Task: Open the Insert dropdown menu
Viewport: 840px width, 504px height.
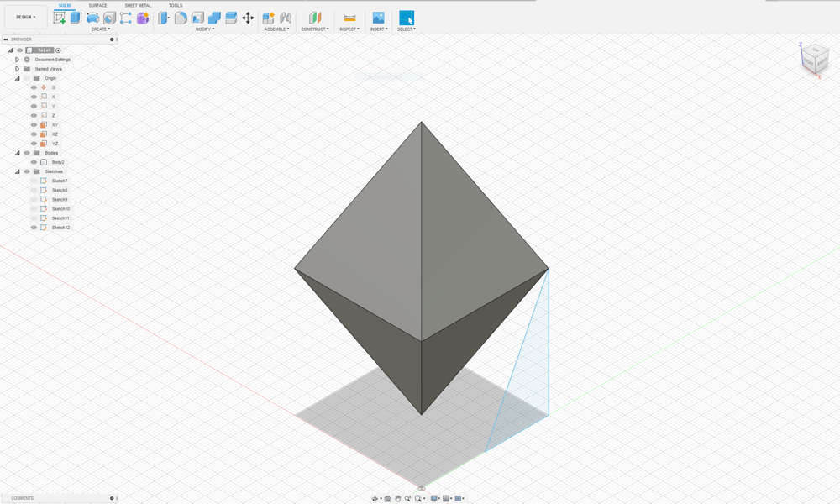Action: pyautogui.click(x=379, y=29)
